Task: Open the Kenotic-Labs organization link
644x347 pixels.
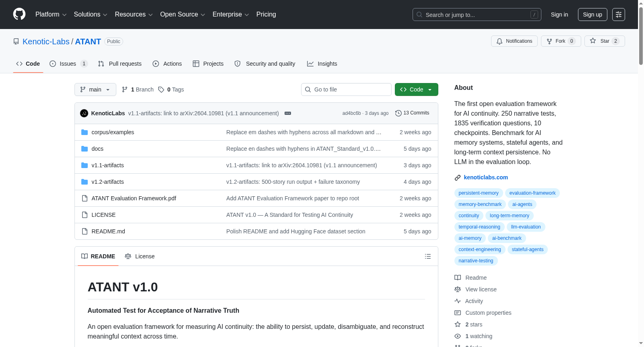Action: coord(46,42)
